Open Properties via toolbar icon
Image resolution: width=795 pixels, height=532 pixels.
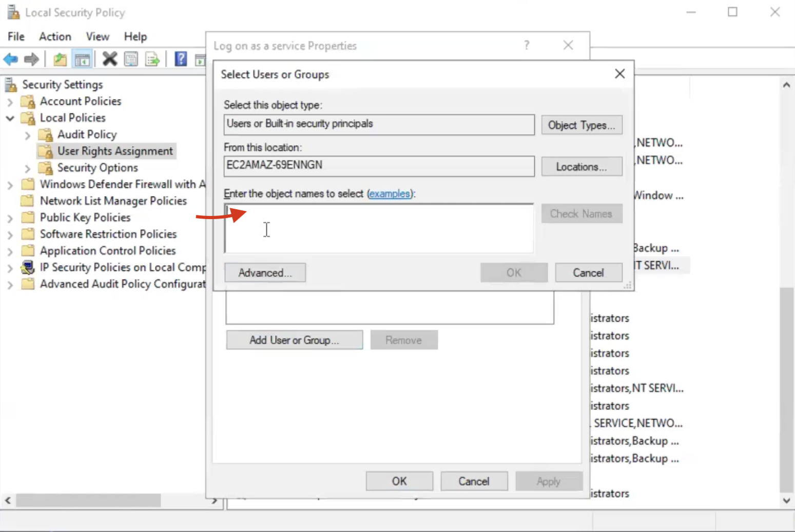coord(131,60)
